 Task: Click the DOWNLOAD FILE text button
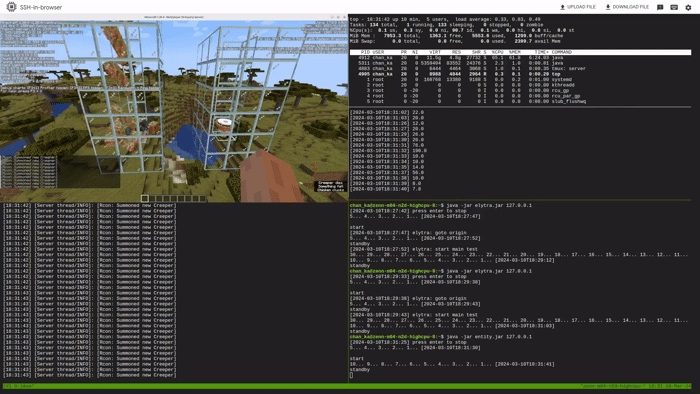[x=630, y=7]
